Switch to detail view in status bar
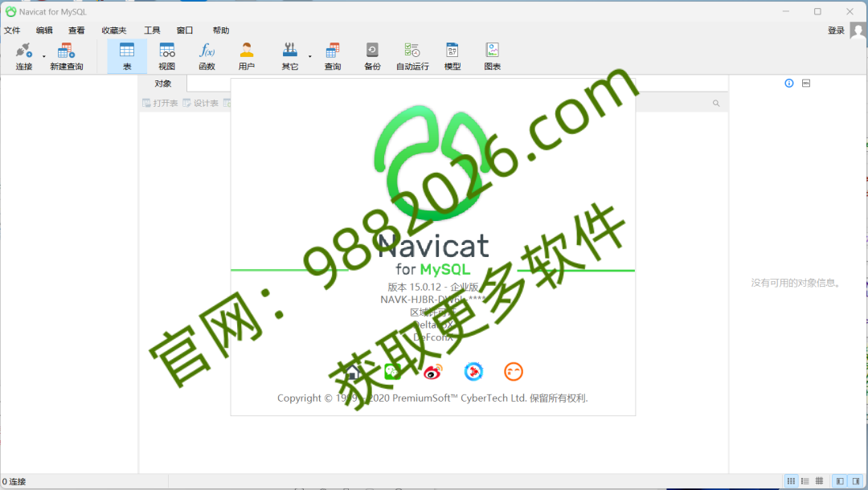 click(x=805, y=481)
